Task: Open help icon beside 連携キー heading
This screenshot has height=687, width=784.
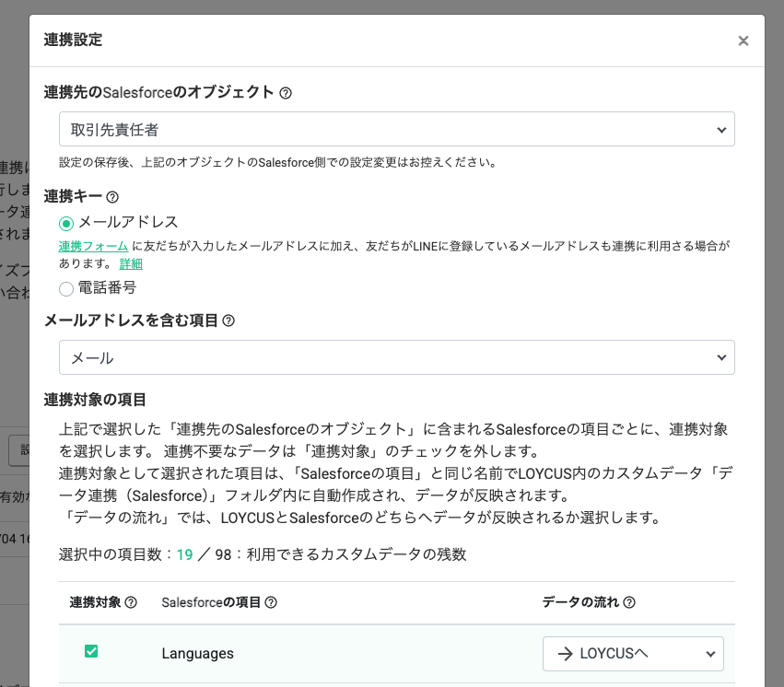Action: pyautogui.click(x=112, y=197)
